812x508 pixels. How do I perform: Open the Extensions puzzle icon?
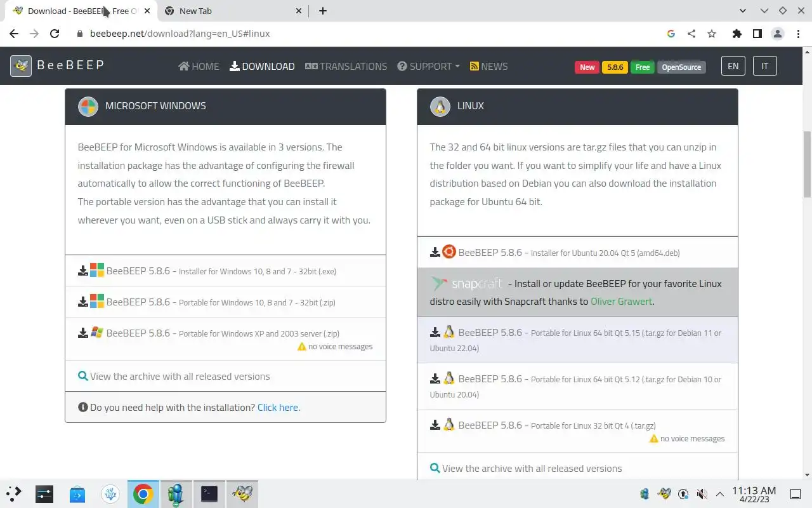737,34
